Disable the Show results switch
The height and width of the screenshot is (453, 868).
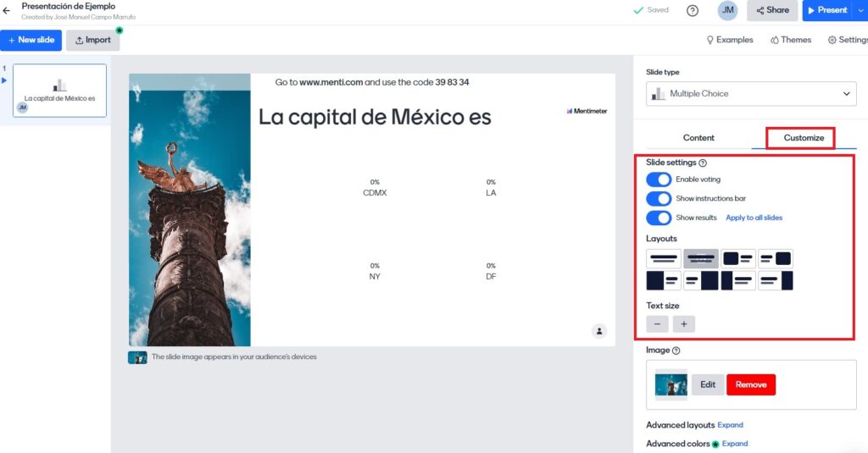(659, 218)
